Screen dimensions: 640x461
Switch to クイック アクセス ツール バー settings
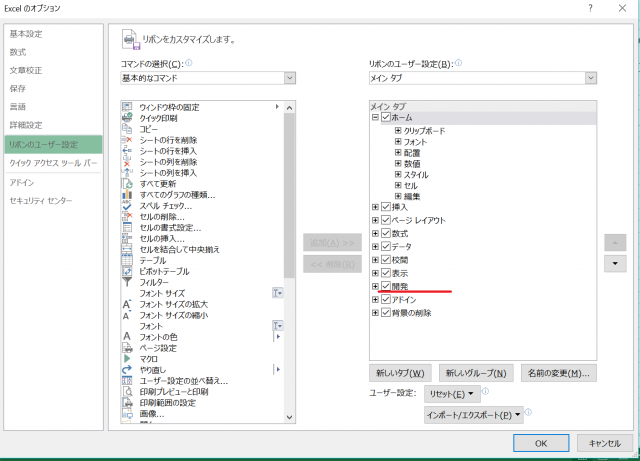54,162
